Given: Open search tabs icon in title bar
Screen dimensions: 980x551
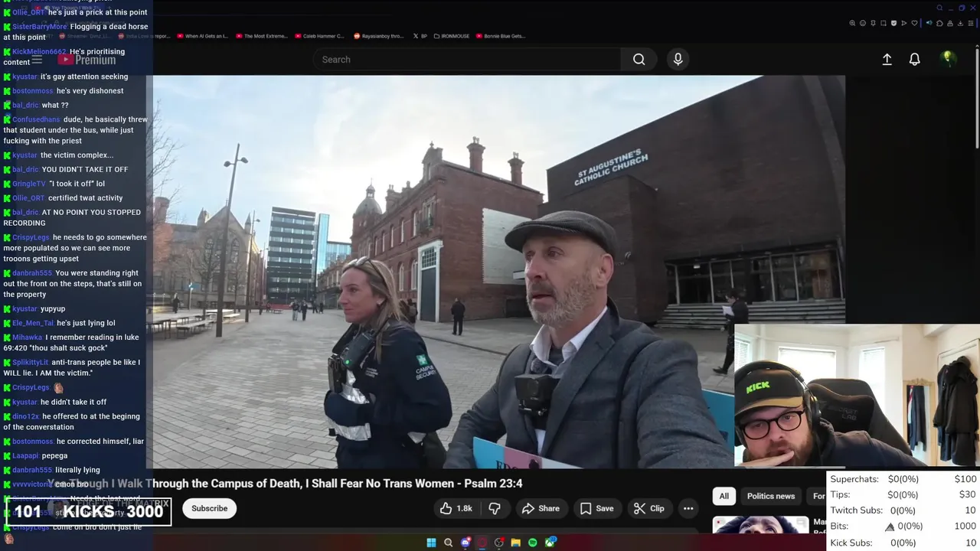Looking at the screenshot, I should tap(939, 8).
